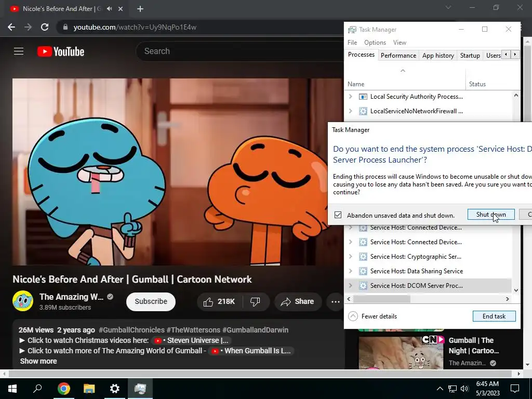Viewport: 532px width, 399px height.
Task: Click the browser forward arrow
Action: 28,27
